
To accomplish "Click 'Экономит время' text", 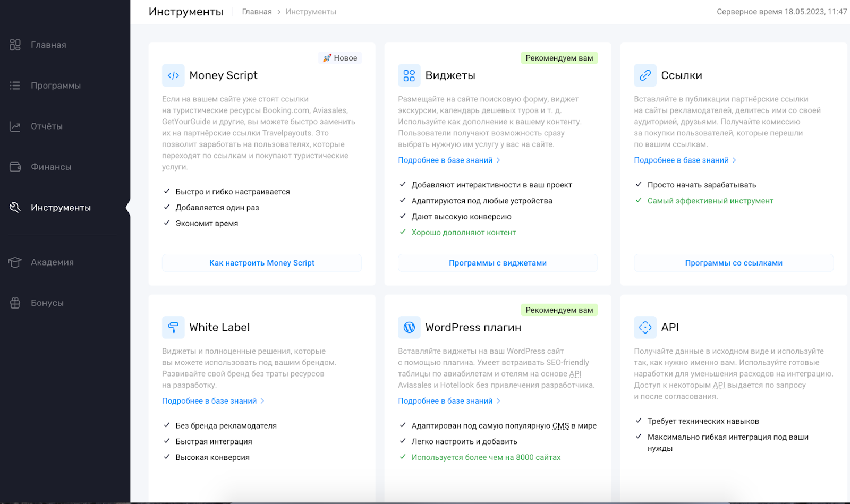I will [x=207, y=224].
